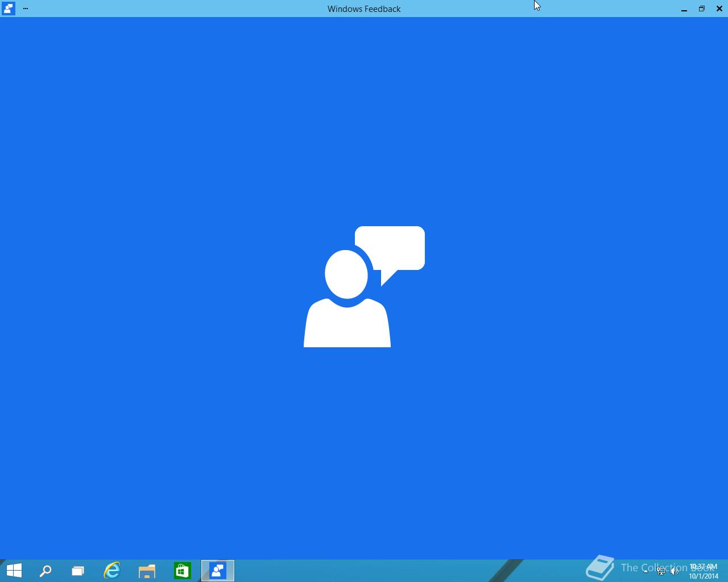
Task: Show hidden tray icons arrow
Action: point(646,571)
